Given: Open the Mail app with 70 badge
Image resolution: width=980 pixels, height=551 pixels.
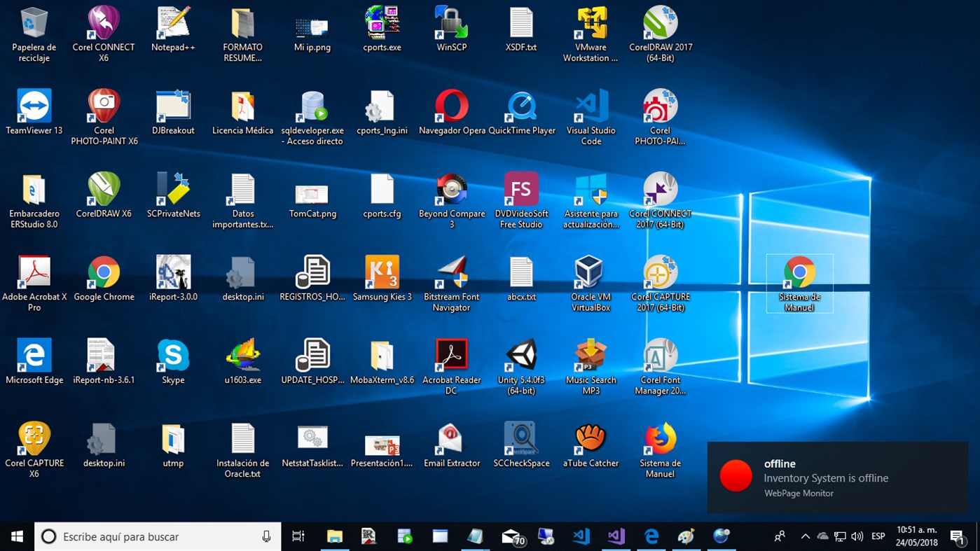Looking at the screenshot, I should pyautogui.click(x=512, y=536).
